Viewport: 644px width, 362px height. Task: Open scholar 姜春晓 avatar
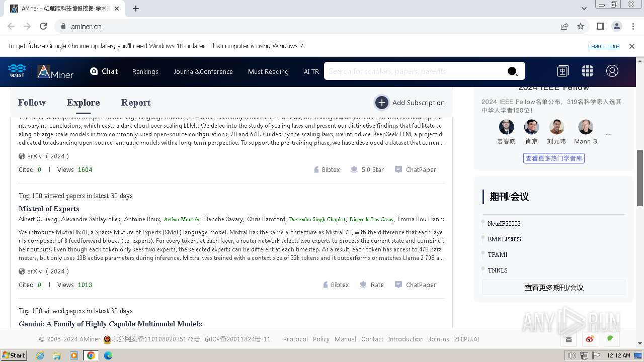click(x=506, y=127)
